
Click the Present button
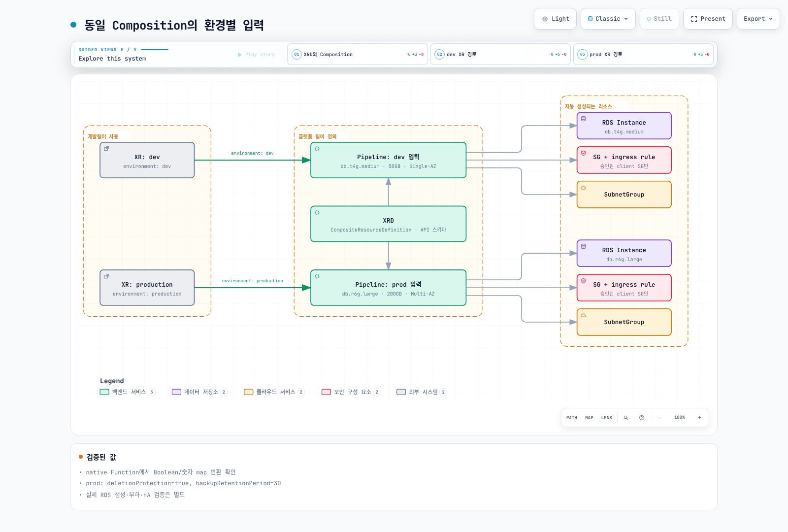pyautogui.click(x=708, y=19)
